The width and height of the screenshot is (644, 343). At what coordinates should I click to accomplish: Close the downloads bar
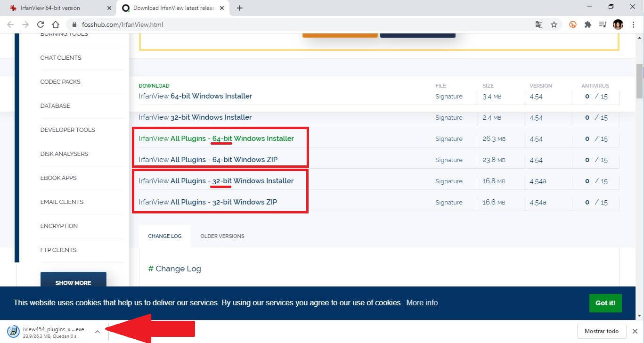[635, 332]
